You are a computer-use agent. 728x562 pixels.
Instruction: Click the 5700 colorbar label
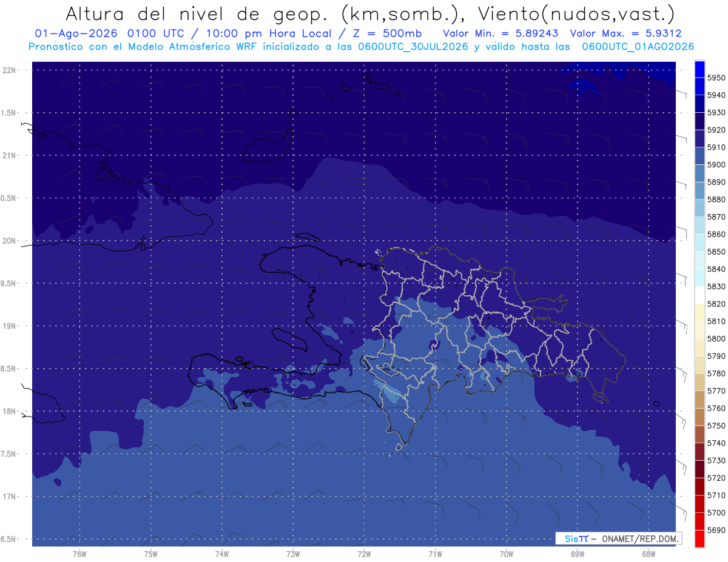tap(716, 513)
